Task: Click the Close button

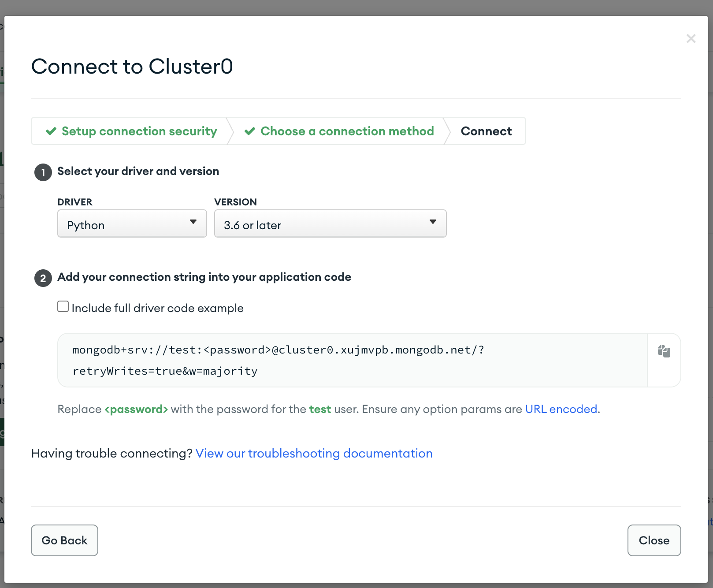Action: pyautogui.click(x=654, y=540)
